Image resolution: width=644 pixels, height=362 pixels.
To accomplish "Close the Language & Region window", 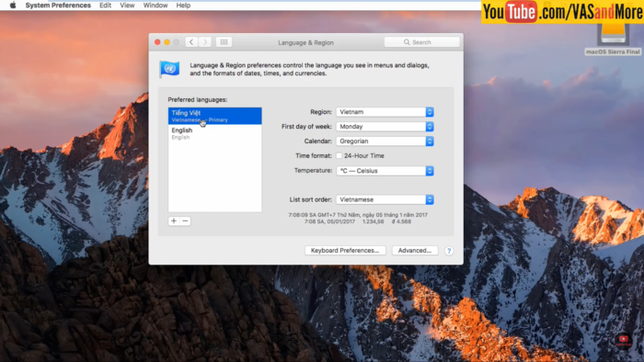I will (x=157, y=42).
